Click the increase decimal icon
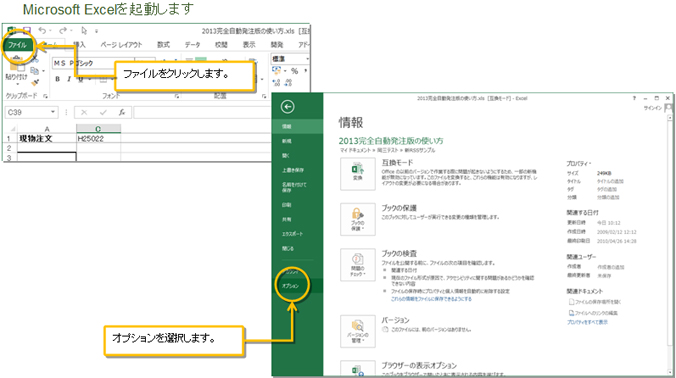 pyautogui.click(x=276, y=83)
